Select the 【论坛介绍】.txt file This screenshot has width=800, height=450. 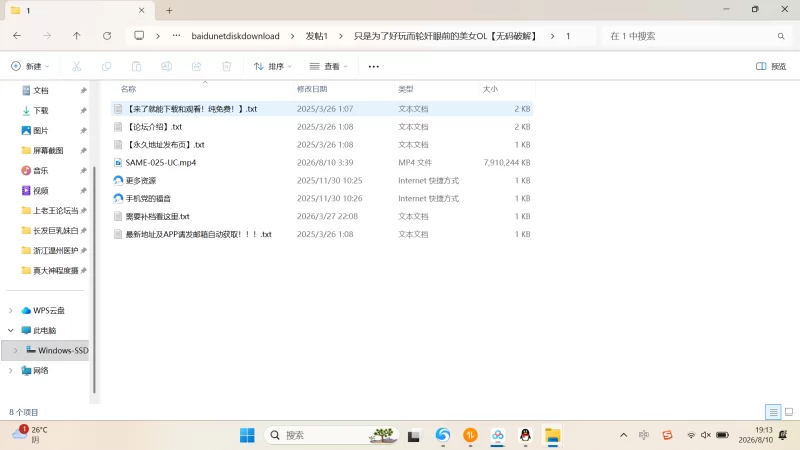(x=321, y=127)
